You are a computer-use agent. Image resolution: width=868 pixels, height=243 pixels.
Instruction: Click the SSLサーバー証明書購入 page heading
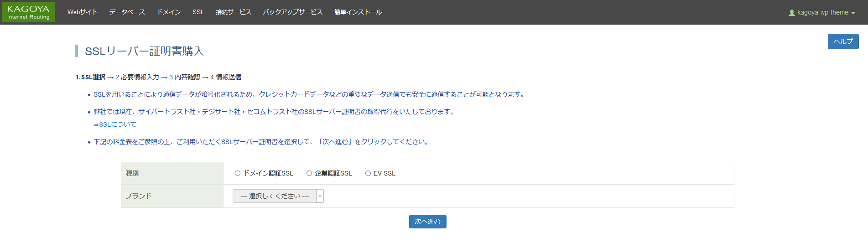click(144, 51)
